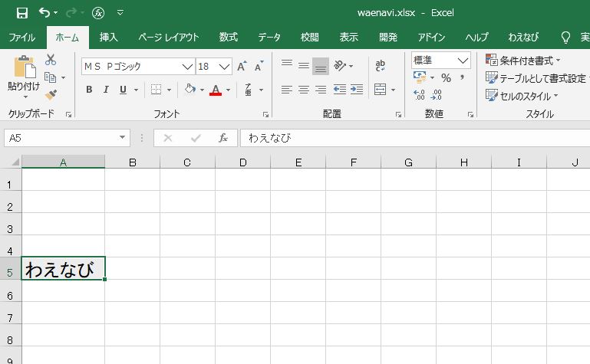Switch to the 挿入 tab

click(108, 38)
